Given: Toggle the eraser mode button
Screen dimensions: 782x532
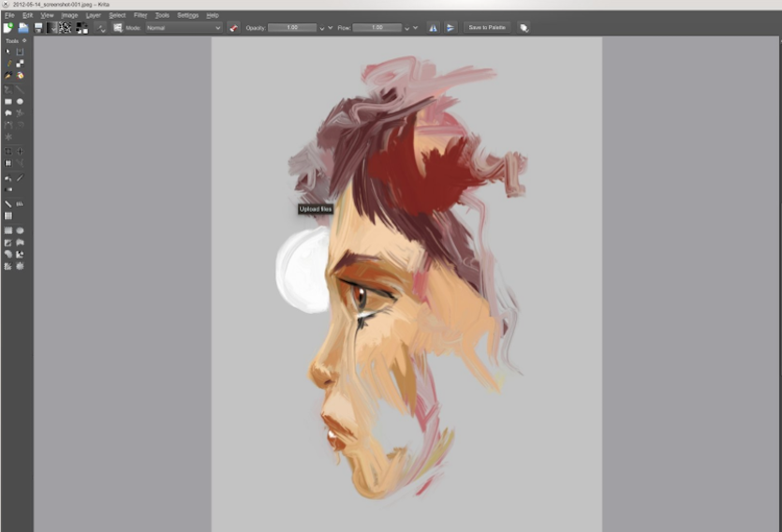Looking at the screenshot, I should 233,28.
